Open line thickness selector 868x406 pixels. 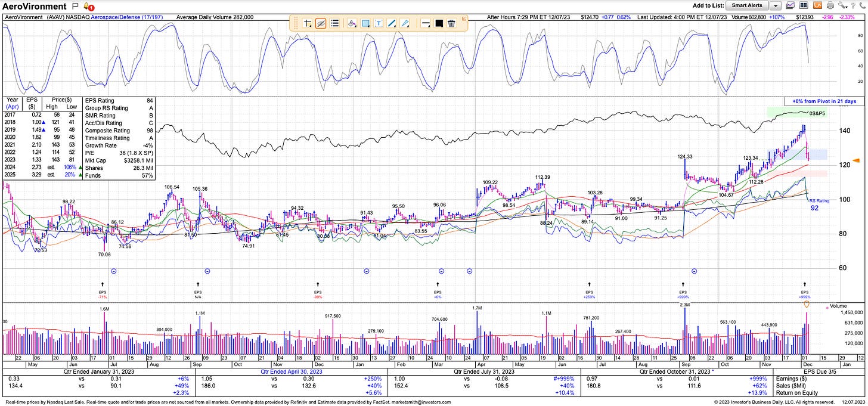click(426, 23)
